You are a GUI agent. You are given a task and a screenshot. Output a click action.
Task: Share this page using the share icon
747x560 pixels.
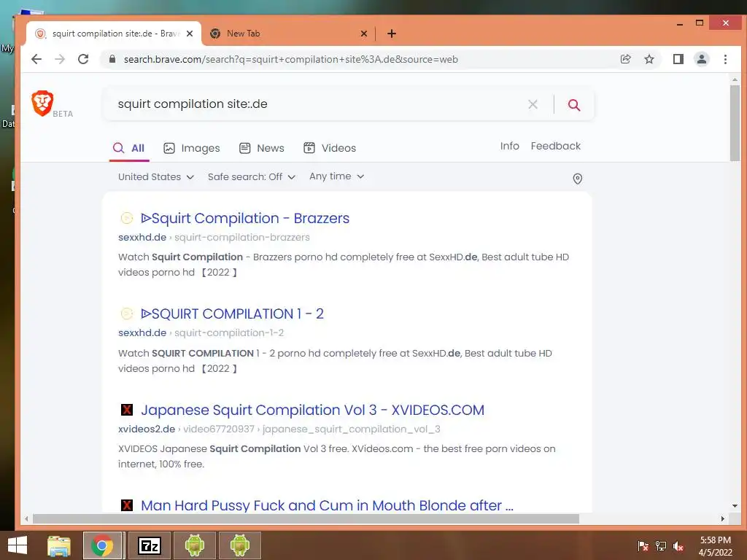click(625, 59)
